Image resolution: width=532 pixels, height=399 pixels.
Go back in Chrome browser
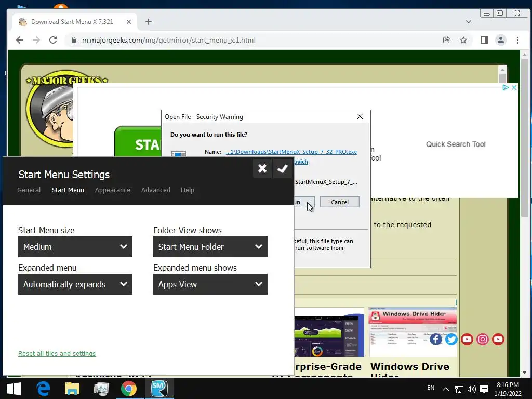20,40
